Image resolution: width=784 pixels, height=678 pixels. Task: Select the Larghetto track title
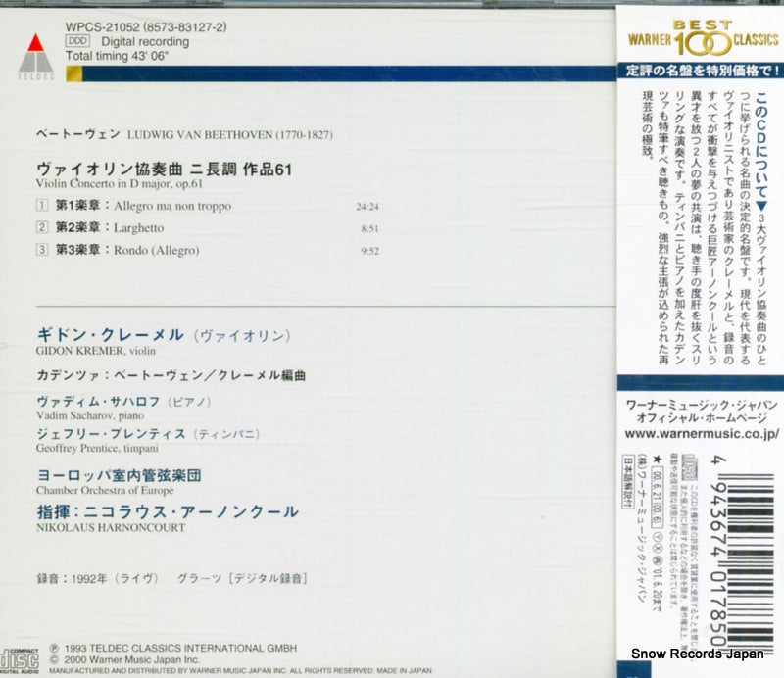(141, 229)
